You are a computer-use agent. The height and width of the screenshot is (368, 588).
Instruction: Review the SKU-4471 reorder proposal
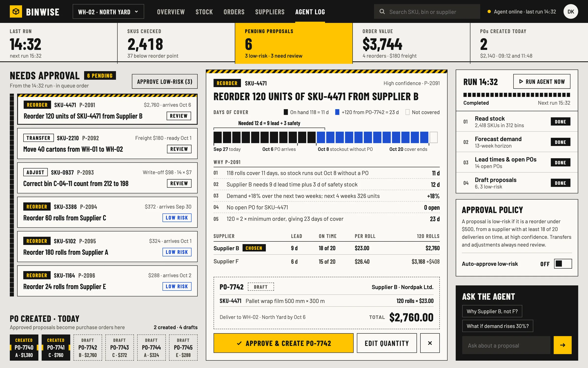click(x=179, y=116)
